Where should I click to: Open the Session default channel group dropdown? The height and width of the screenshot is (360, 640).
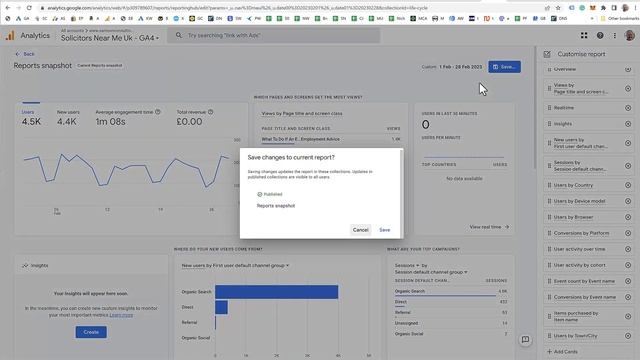tap(431, 272)
